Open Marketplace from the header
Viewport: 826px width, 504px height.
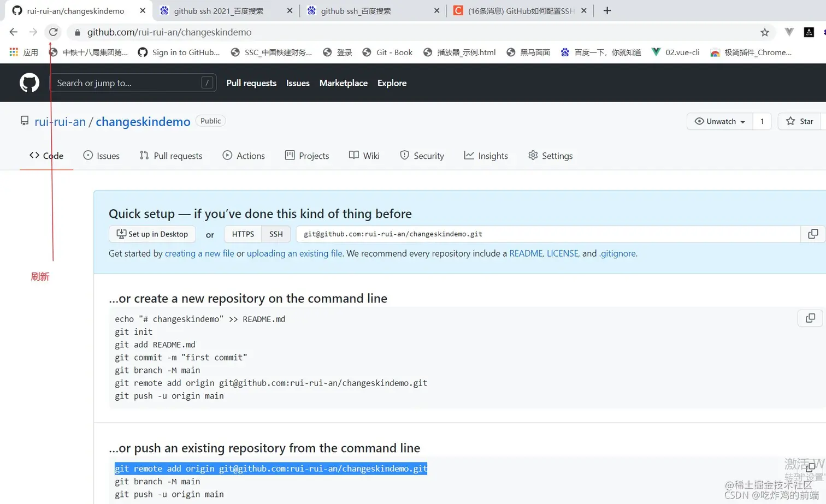[344, 83]
